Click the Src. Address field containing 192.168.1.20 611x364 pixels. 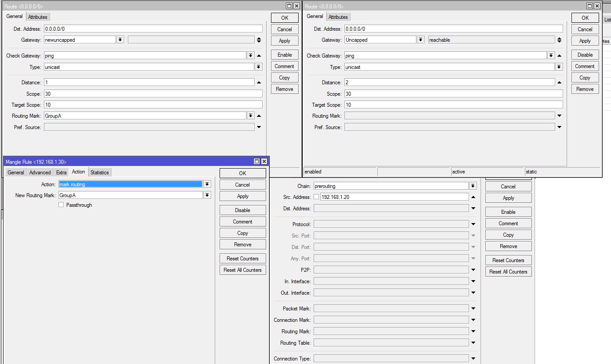pyautogui.click(x=394, y=197)
